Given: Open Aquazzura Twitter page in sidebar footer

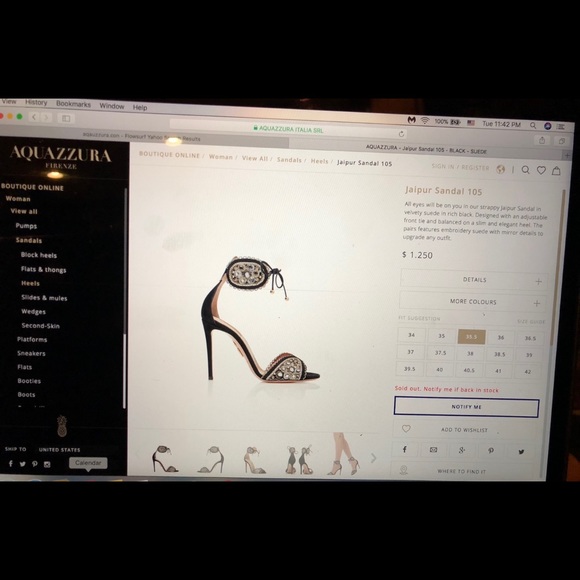Looking at the screenshot, I should 23,464.
